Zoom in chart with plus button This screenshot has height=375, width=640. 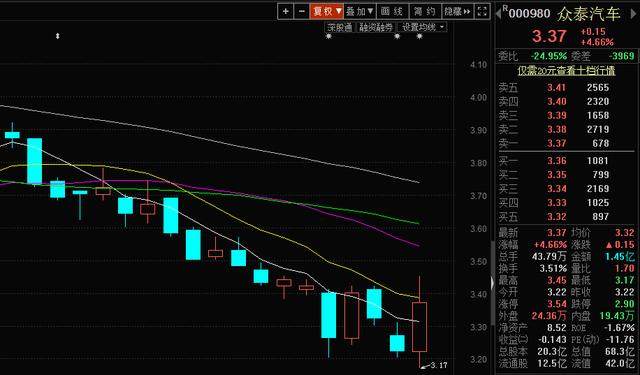(x=285, y=11)
